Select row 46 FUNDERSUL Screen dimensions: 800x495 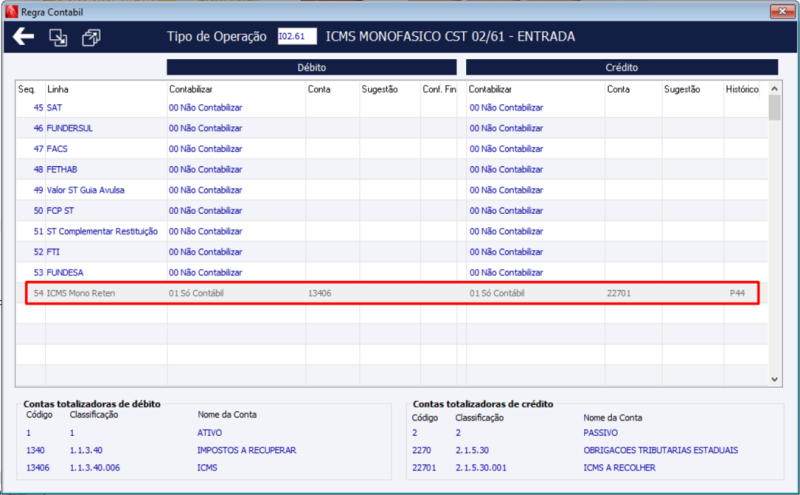click(391, 128)
